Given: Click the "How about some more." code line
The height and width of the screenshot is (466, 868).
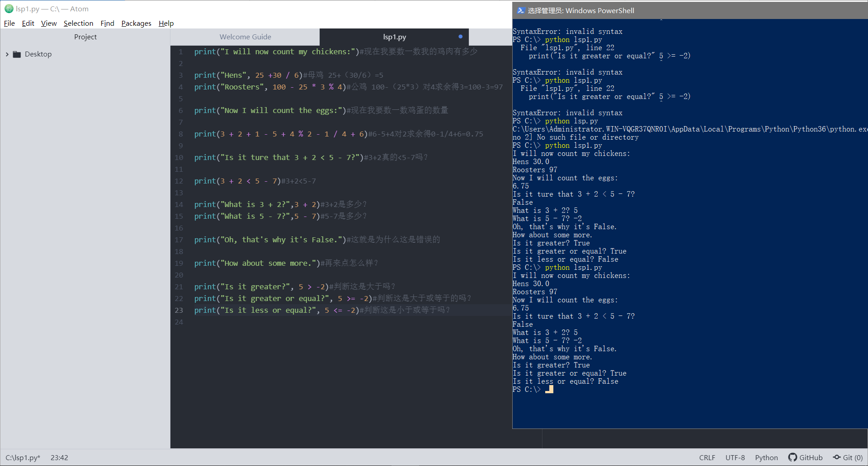Looking at the screenshot, I should pyautogui.click(x=286, y=264).
